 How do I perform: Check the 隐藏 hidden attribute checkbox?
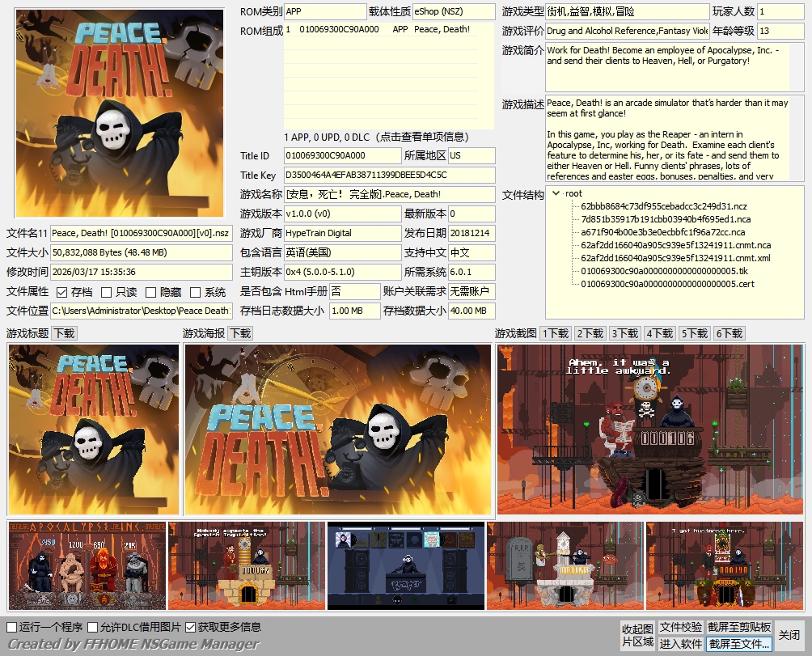tap(150, 292)
